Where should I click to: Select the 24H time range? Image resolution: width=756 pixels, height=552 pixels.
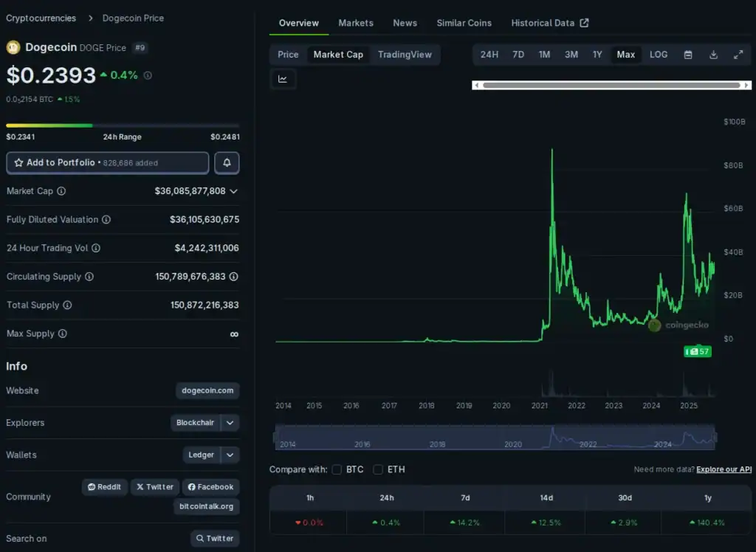tap(489, 55)
